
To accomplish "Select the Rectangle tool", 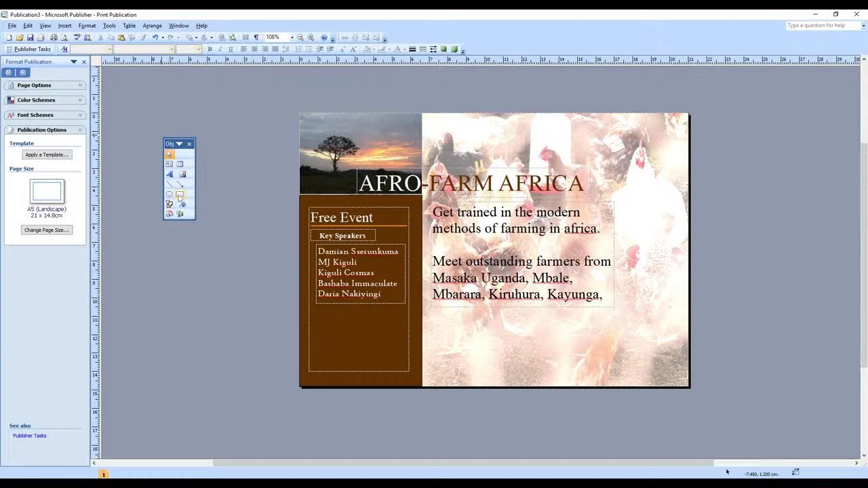I will click(180, 194).
